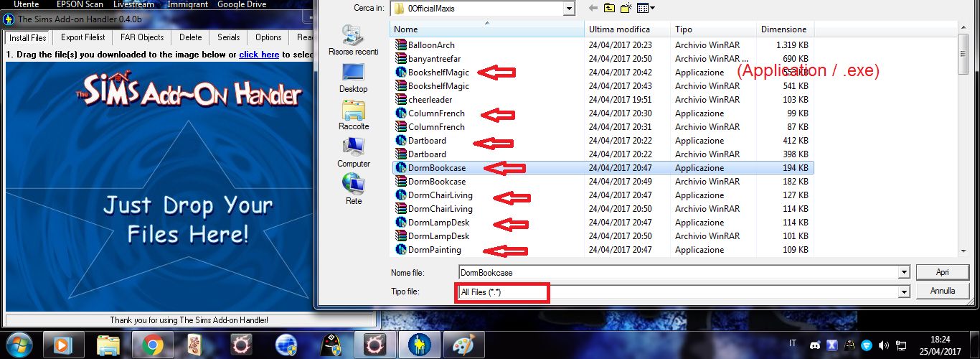
Task: Select the Dartboard application file icon
Action: pos(401,141)
